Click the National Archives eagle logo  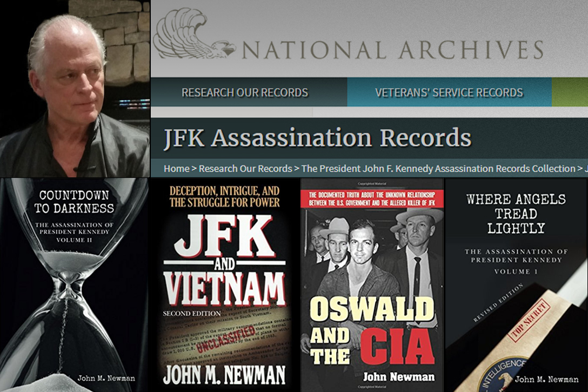tap(194, 34)
